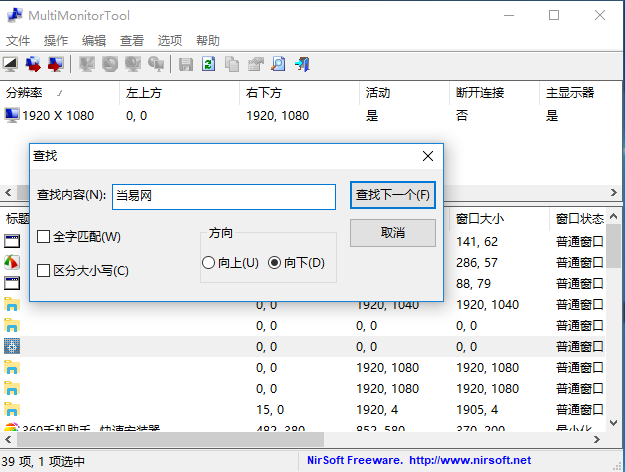Enable the 全字匹配(W) checkbox
The width and height of the screenshot is (625, 472).
(44, 237)
